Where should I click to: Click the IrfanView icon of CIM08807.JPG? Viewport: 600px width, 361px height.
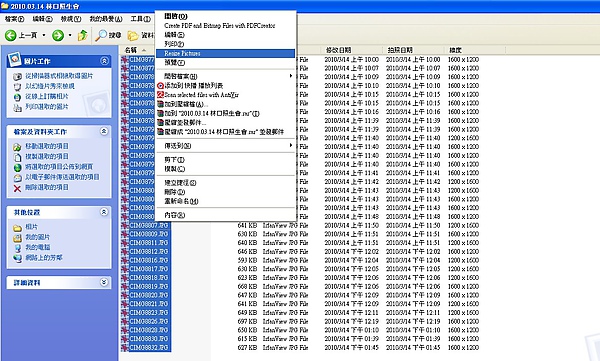point(125,225)
